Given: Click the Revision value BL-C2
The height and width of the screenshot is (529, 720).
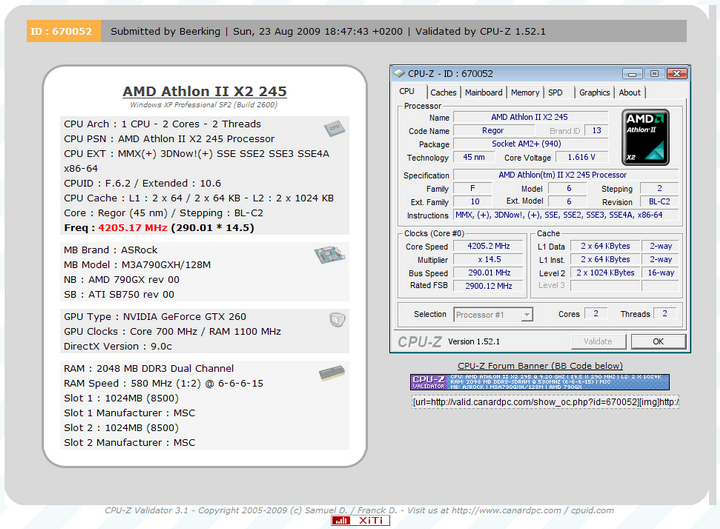Looking at the screenshot, I should [x=659, y=202].
